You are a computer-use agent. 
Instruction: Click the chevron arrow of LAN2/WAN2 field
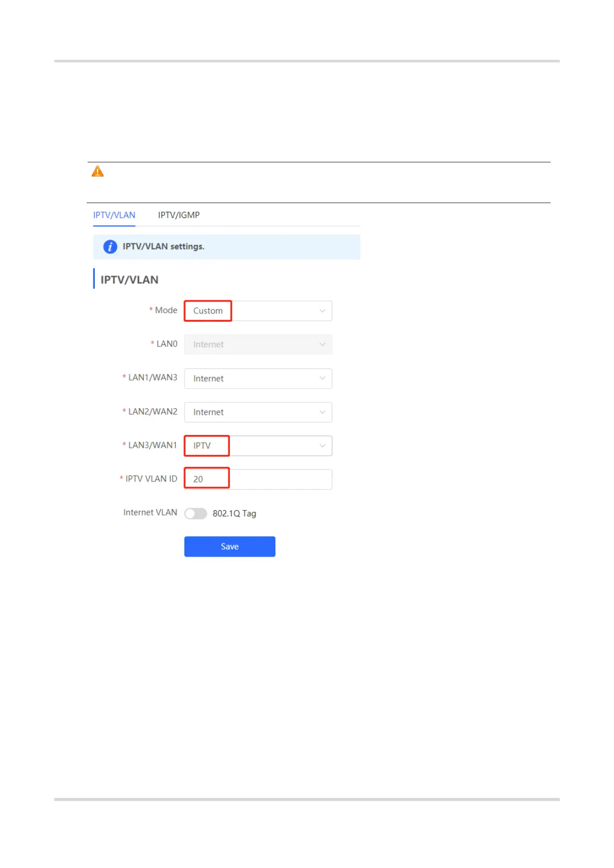[322, 412]
